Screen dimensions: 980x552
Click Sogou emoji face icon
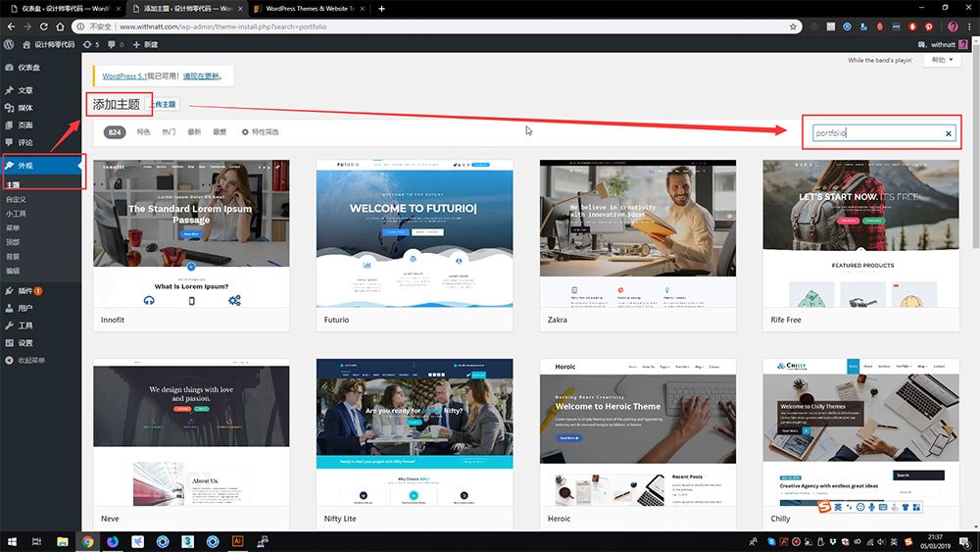click(x=860, y=507)
